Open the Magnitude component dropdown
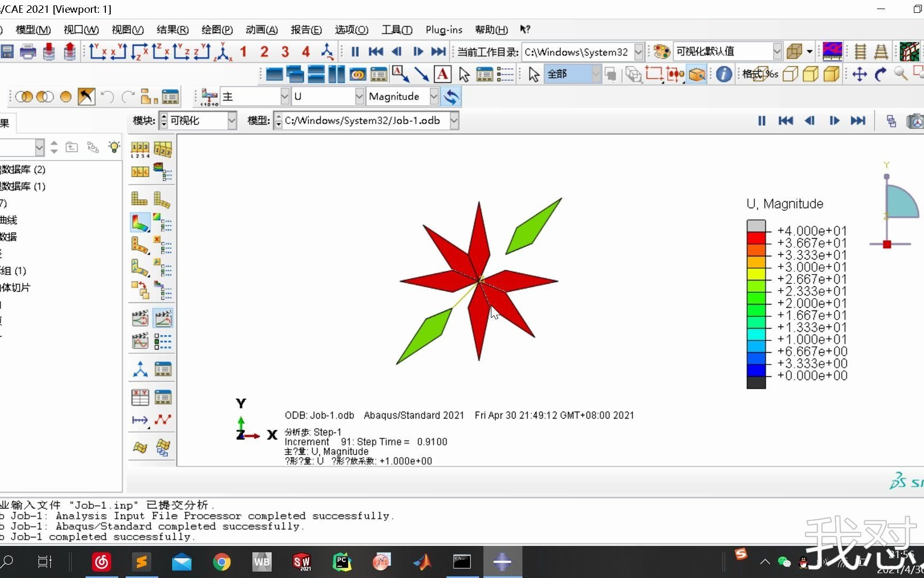924x578 pixels. tap(434, 97)
